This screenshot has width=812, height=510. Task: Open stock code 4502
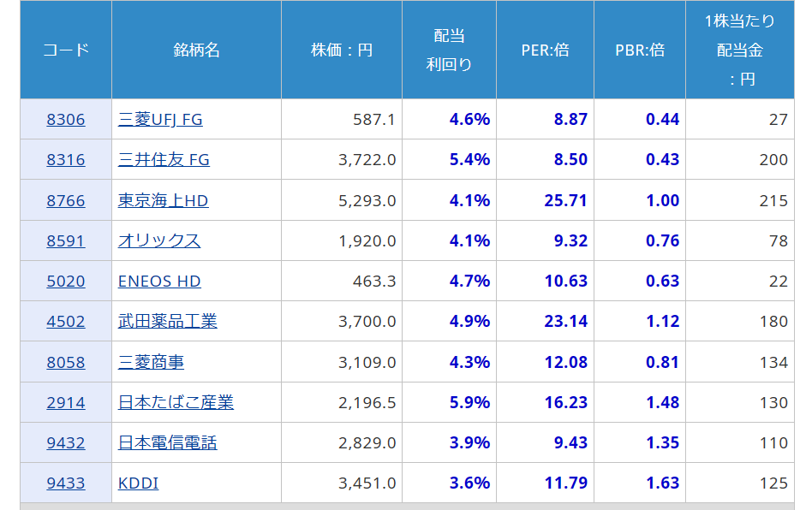(66, 322)
